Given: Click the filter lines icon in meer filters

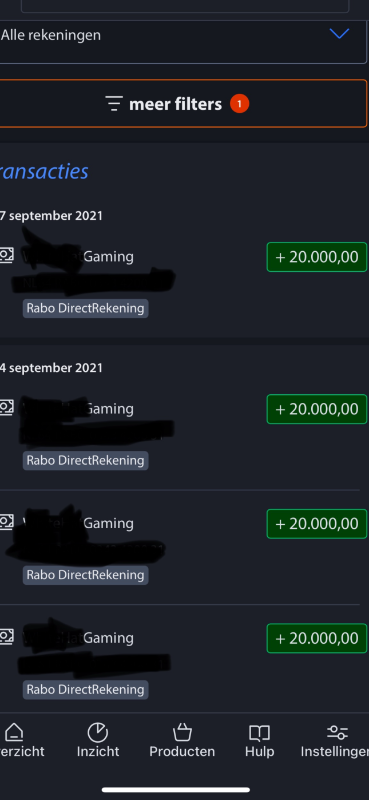Looking at the screenshot, I should click(x=114, y=104).
